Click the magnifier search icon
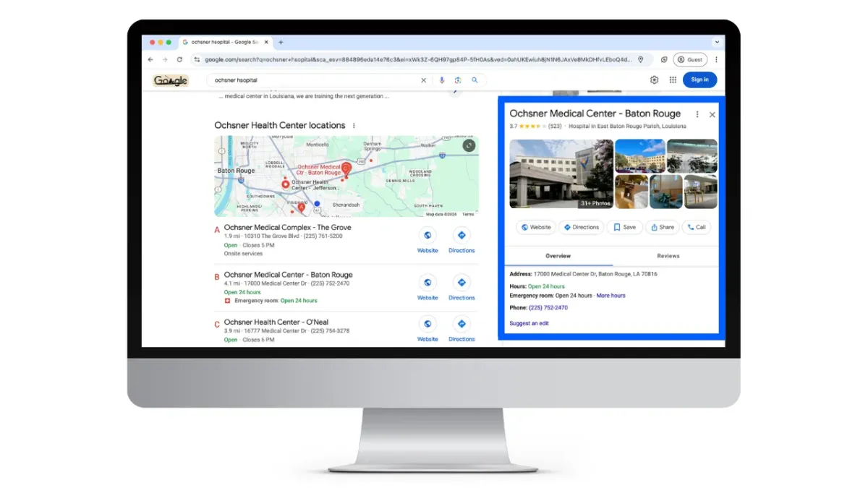The image size is (868, 488). (475, 80)
